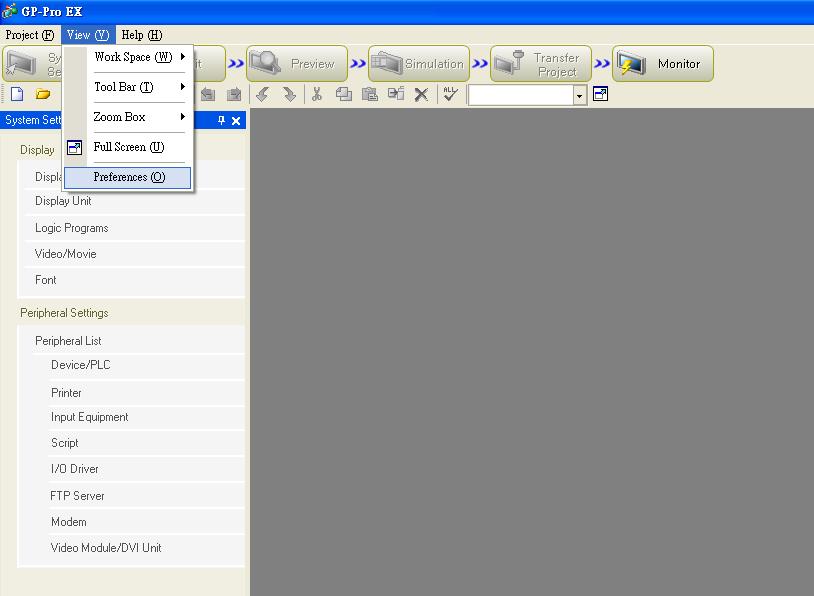Image resolution: width=814 pixels, height=596 pixels.
Task: Click the Copy icon in toolbar
Action: pyautogui.click(x=344, y=94)
